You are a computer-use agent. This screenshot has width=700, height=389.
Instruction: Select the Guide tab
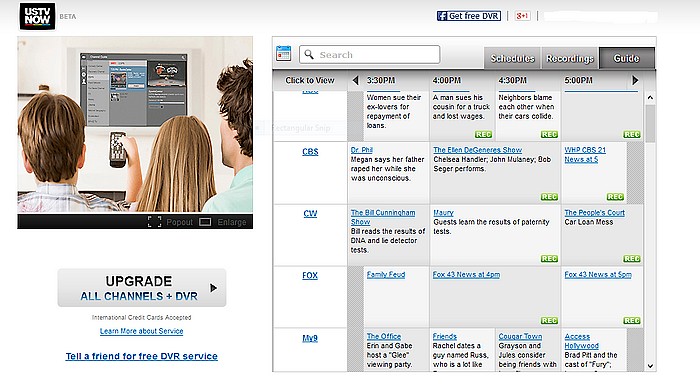point(627,59)
